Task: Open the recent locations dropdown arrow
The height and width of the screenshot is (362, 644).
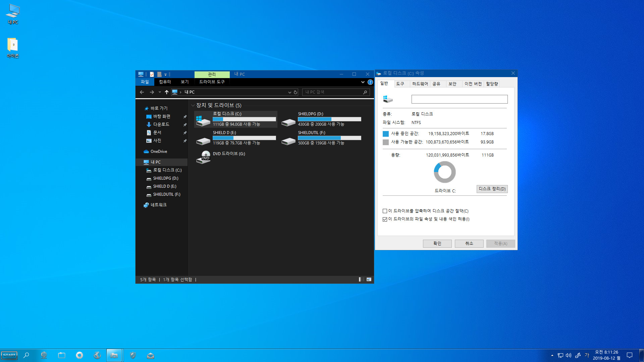Action: pos(160,92)
